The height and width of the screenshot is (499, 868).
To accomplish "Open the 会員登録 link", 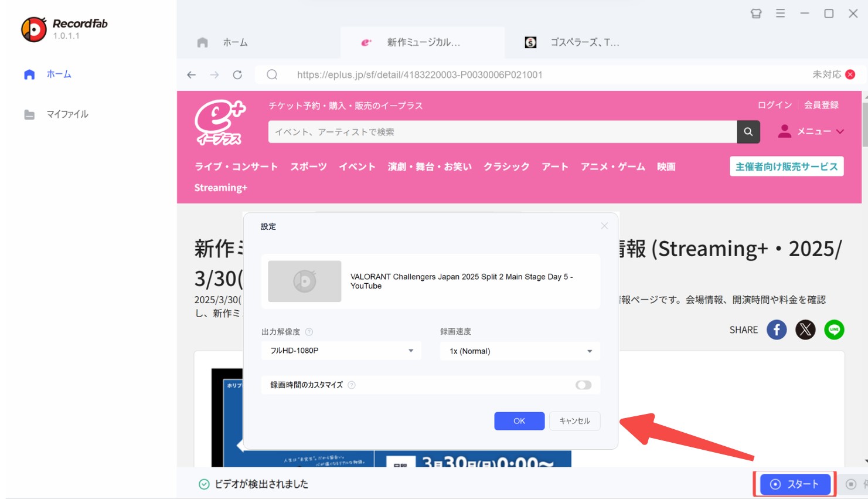I will (821, 105).
